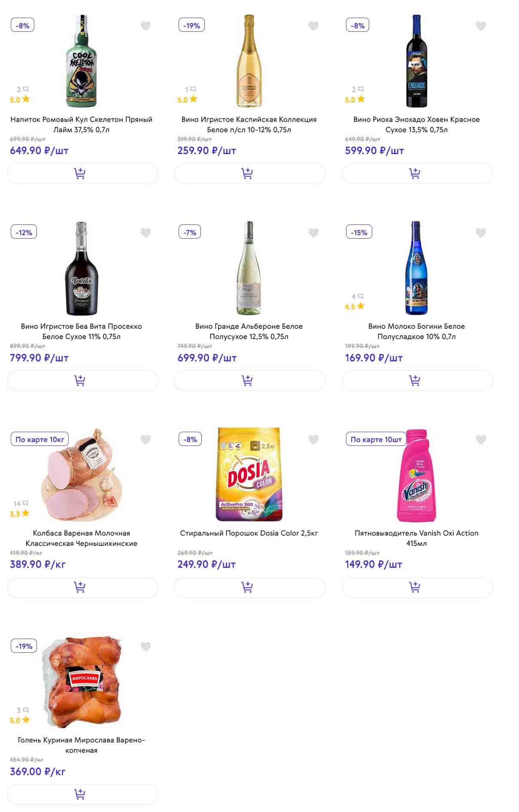View the Dosia Color package image
Image resolution: width=519 pixels, height=812 pixels.
pos(249,474)
